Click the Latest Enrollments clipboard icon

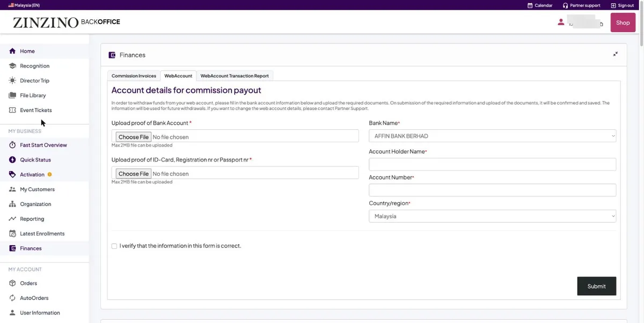click(12, 233)
